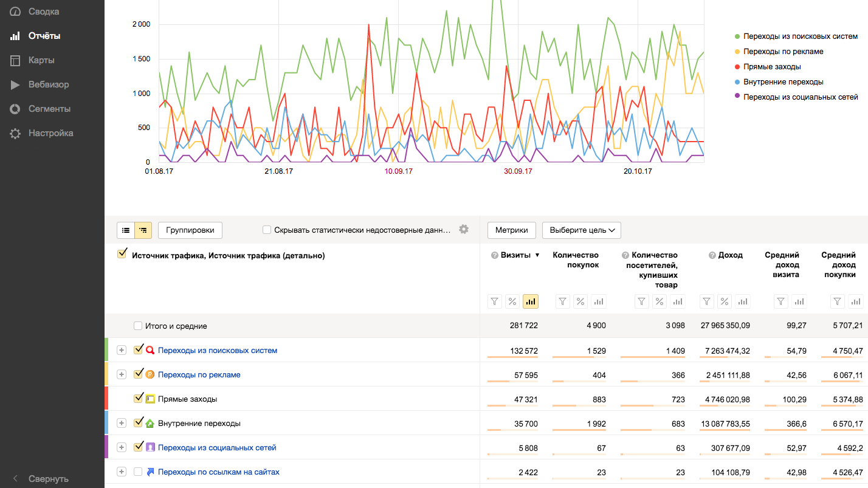Select tree list view icon

point(143,230)
